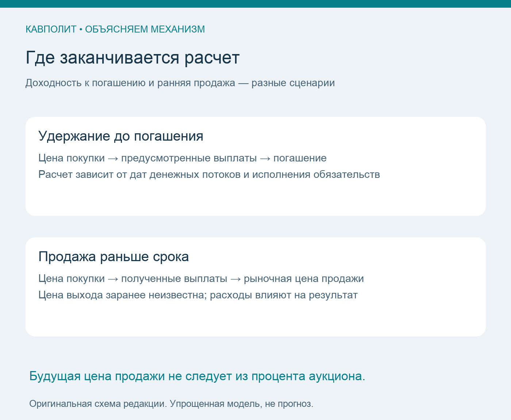This screenshot has height=420, width=511.
Task: Click the header text "КАВПОЛИТ • ОБЪЯСНЯЕМ МЕХАНИЗМ"
Action: [x=115, y=29]
